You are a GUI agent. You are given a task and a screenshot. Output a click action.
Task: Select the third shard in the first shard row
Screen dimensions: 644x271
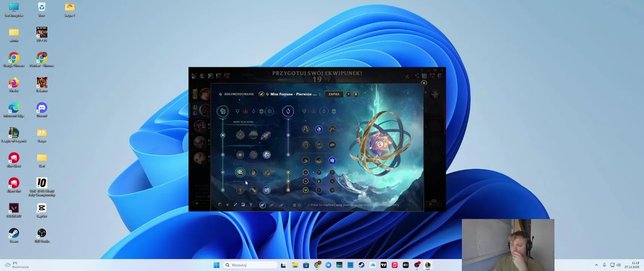point(332,172)
